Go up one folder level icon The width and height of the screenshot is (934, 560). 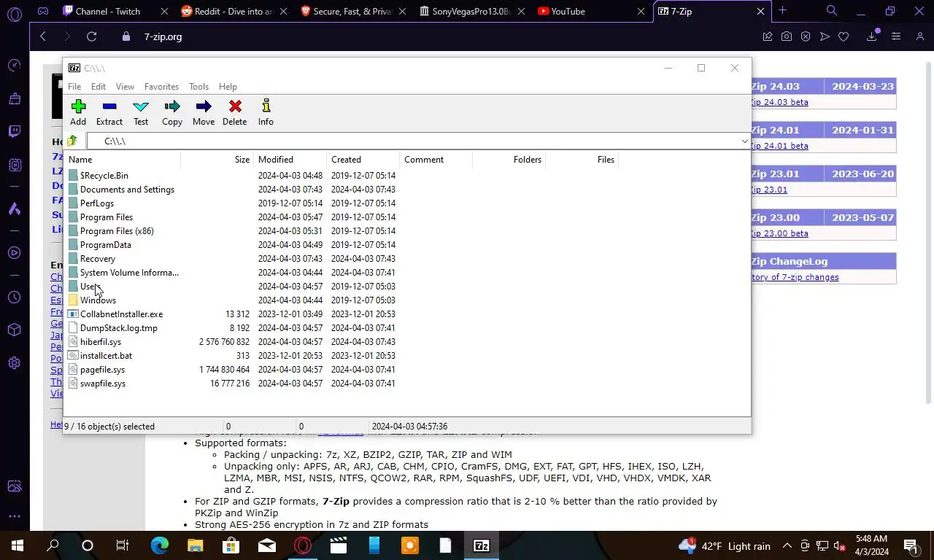pos(72,141)
